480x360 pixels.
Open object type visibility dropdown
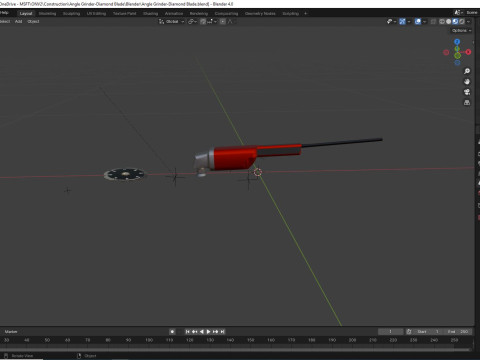(x=391, y=22)
